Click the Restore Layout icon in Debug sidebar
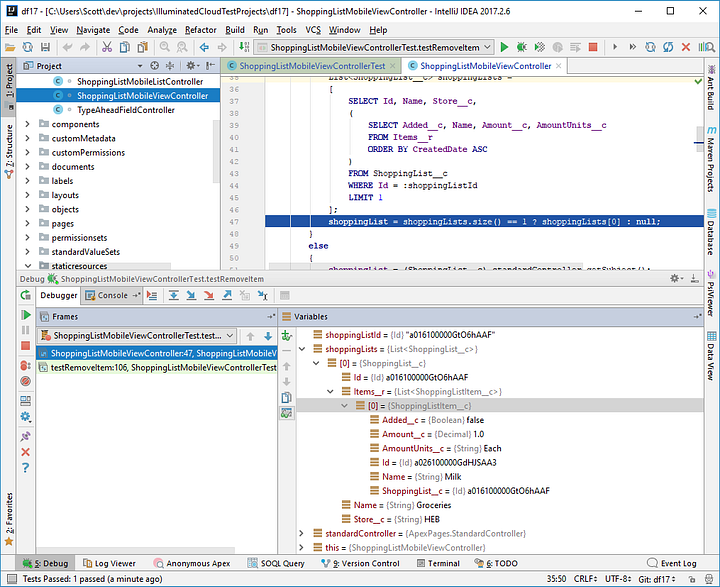Image resolution: width=720 pixels, height=587 pixels. point(26,401)
